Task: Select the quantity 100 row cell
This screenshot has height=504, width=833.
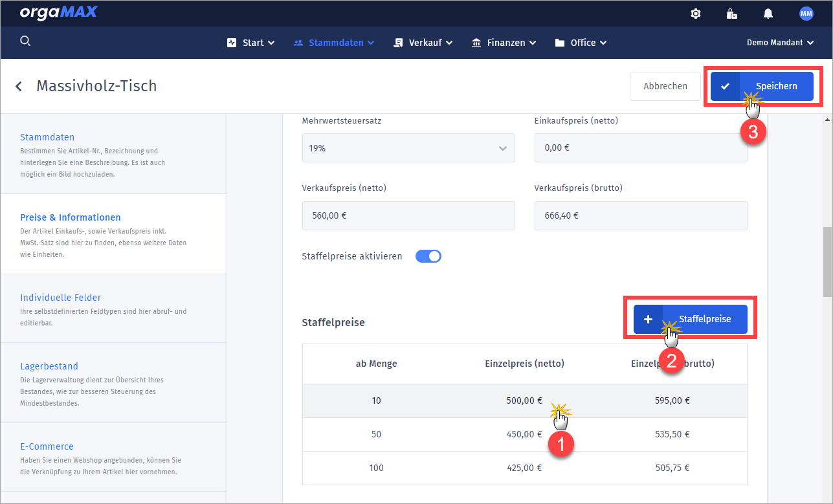Action: [x=376, y=468]
